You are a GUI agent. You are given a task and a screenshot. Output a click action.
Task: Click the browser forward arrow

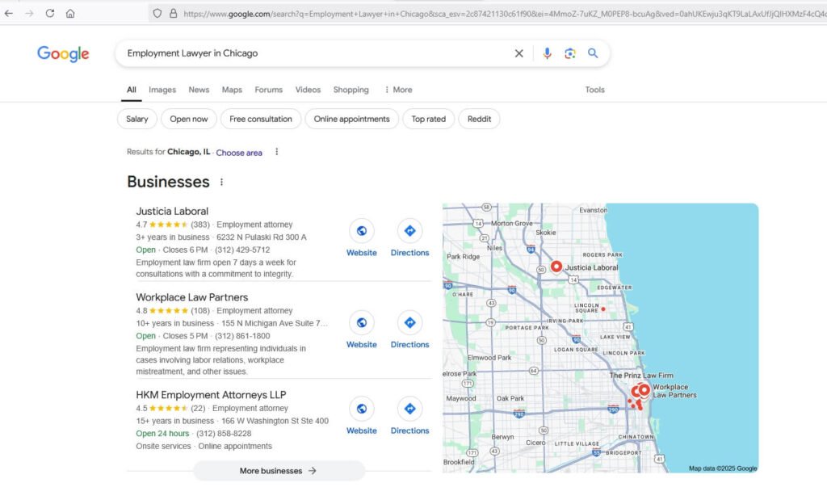coord(29,13)
